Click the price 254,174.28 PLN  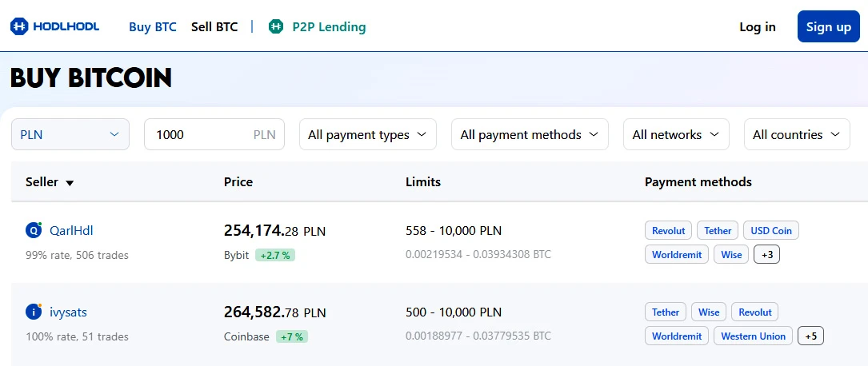click(x=274, y=230)
